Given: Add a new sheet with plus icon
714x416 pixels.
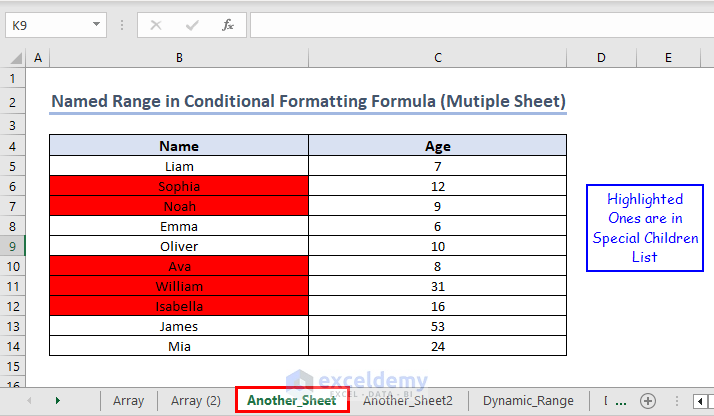Looking at the screenshot, I should click(x=648, y=400).
